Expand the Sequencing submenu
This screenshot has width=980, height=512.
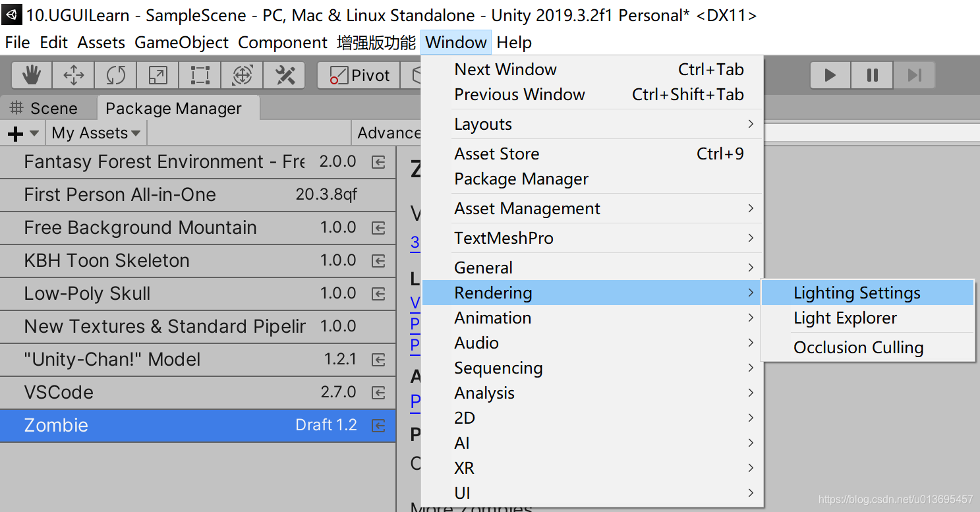click(592, 368)
